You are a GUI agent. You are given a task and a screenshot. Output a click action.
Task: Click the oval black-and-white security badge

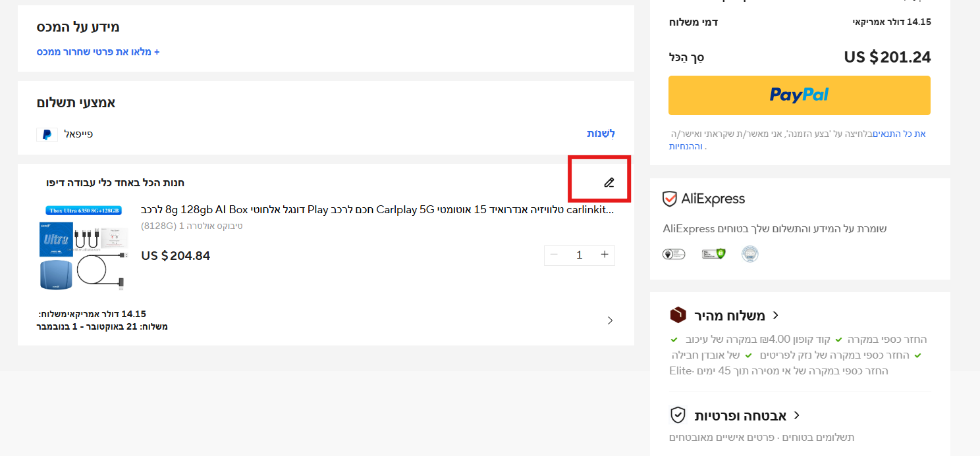coord(674,254)
